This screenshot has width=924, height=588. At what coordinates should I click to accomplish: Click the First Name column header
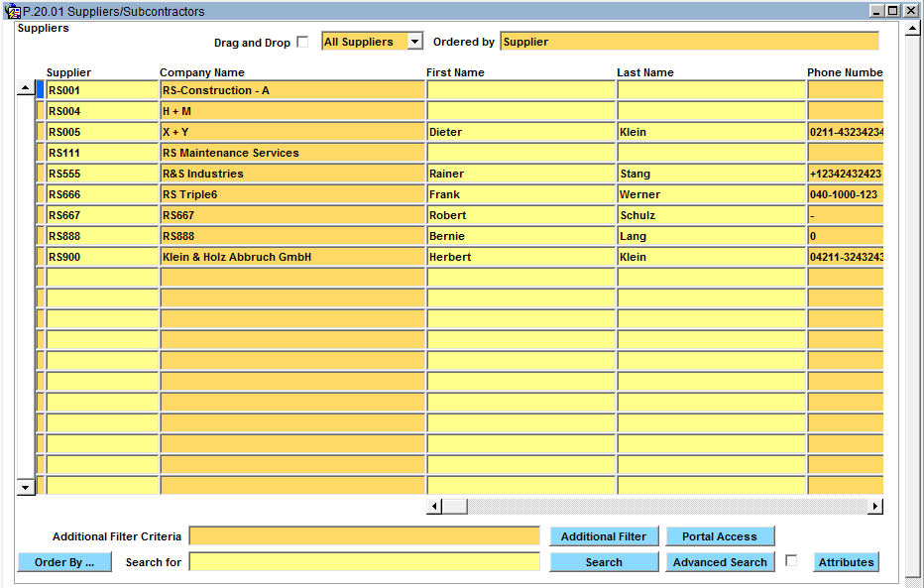point(455,72)
